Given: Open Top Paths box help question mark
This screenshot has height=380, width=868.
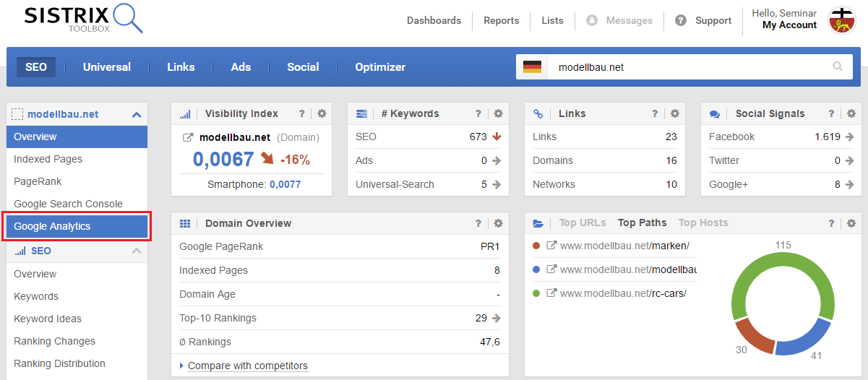Looking at the screenshot, I should (832, 223).
